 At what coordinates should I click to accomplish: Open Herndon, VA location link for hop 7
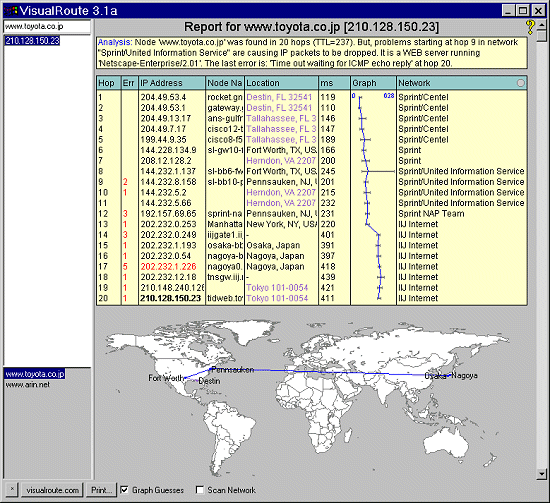[x=281, y=161]
